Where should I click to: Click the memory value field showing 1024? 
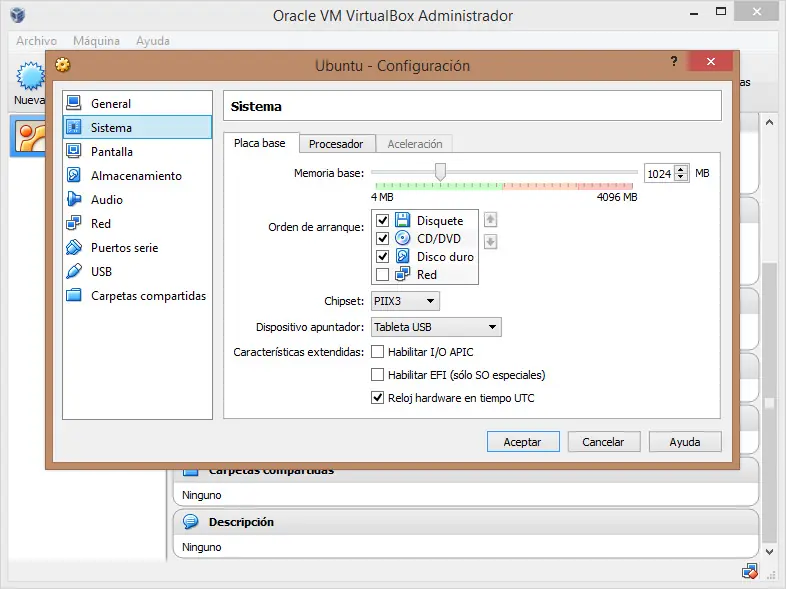coord(660,173)
